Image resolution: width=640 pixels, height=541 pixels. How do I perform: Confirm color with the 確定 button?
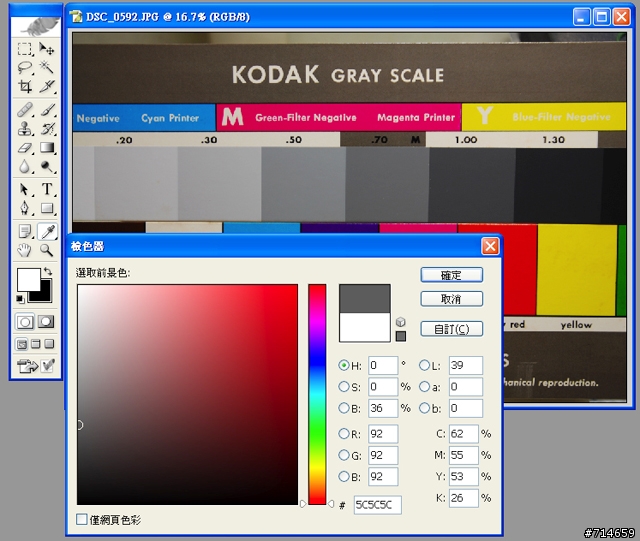pos(451,275)
